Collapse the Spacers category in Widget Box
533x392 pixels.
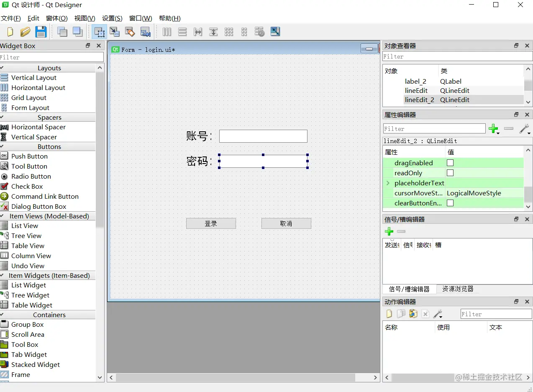[x=2, y=117]
